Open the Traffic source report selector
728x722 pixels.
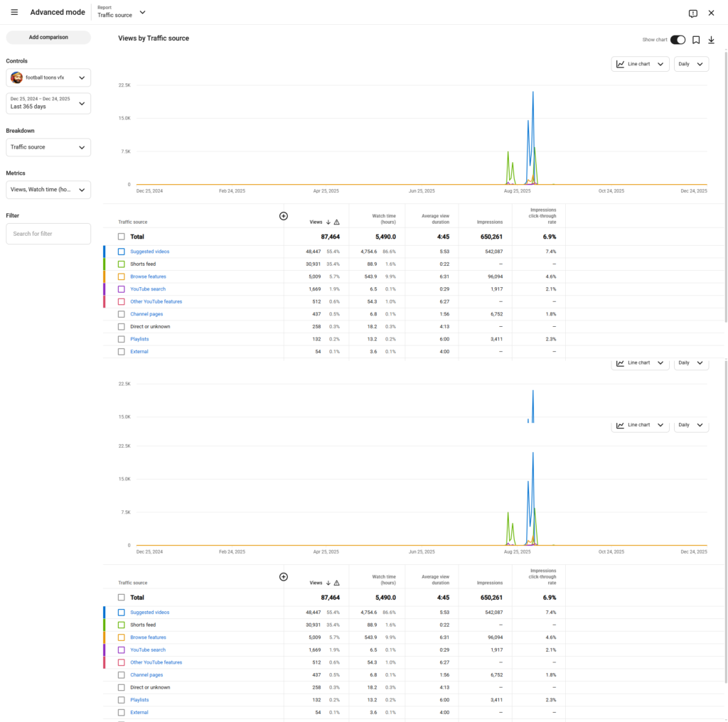122,12
